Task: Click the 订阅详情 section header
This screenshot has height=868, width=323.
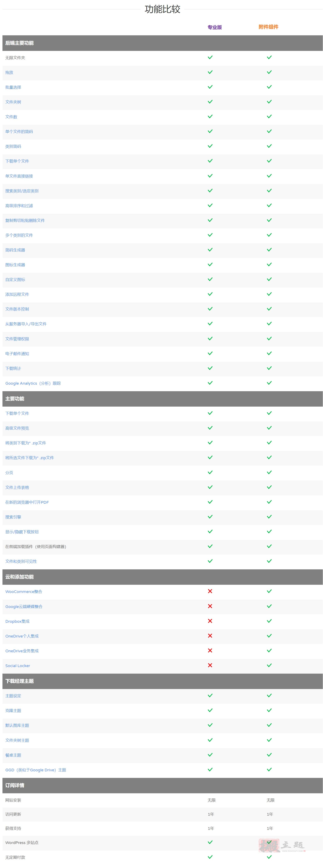Action: [162, 785]
